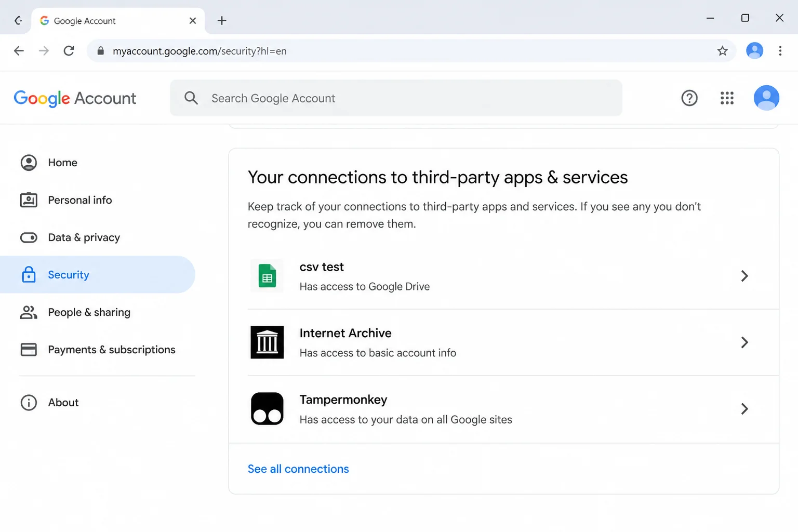798x532 pixels.
Task: Click the Tampermonkey app icon
Action: pyautogui.click(x=267, y=409)
